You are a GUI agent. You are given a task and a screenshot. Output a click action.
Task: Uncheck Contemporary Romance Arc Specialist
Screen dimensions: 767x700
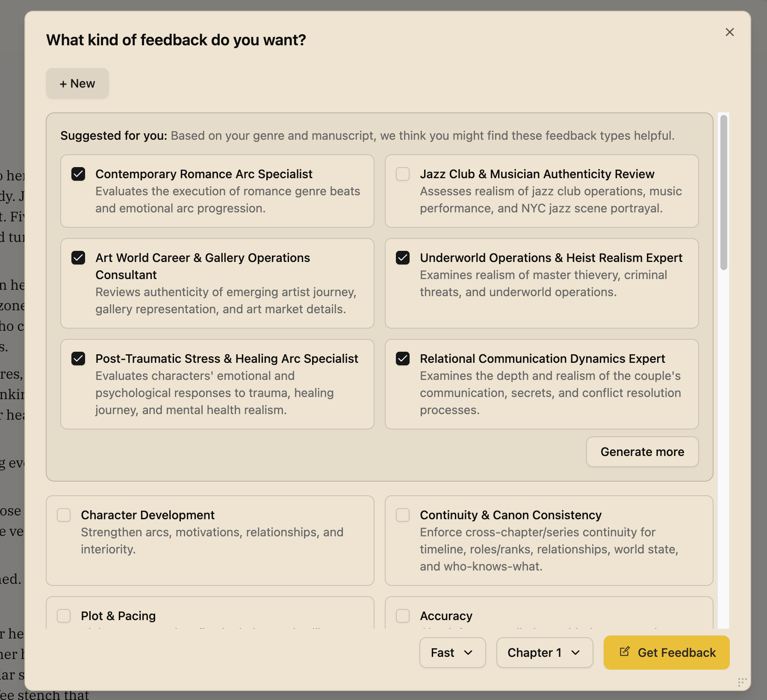[78, 174]
